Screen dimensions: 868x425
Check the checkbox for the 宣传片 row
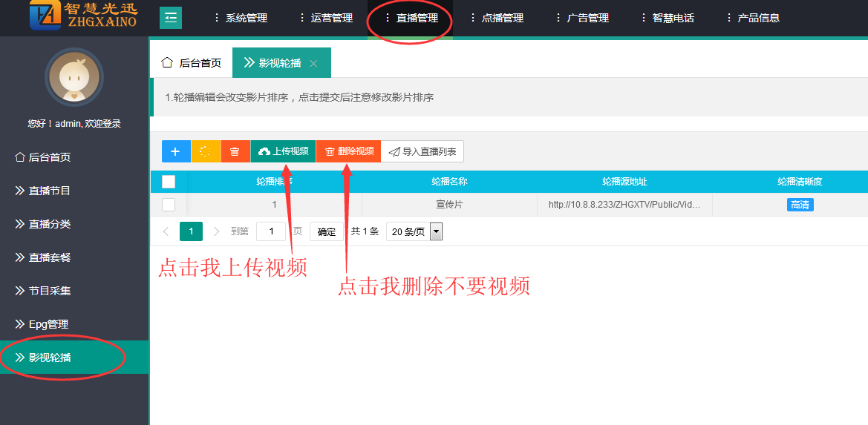(x=169, y=205)
